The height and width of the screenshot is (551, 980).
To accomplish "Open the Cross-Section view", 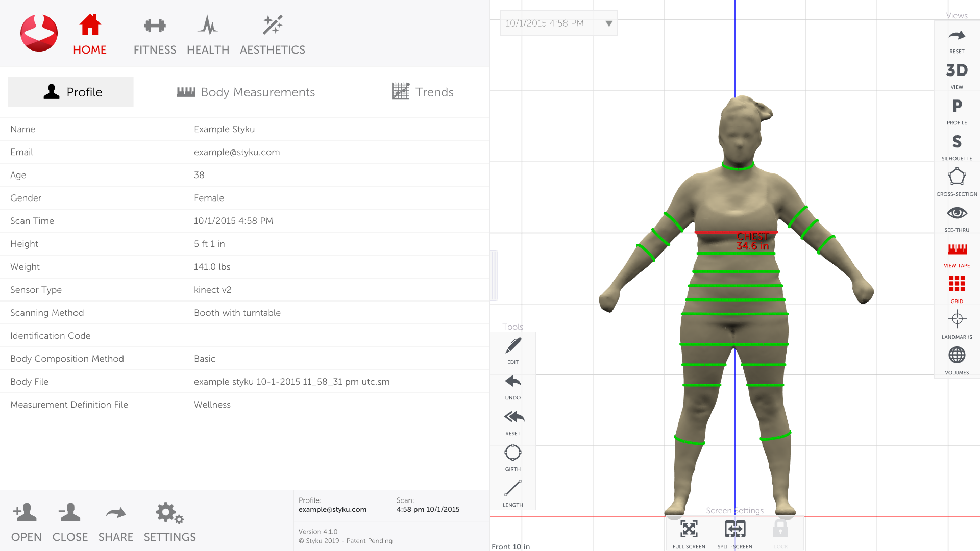I will tap(957, 181).
